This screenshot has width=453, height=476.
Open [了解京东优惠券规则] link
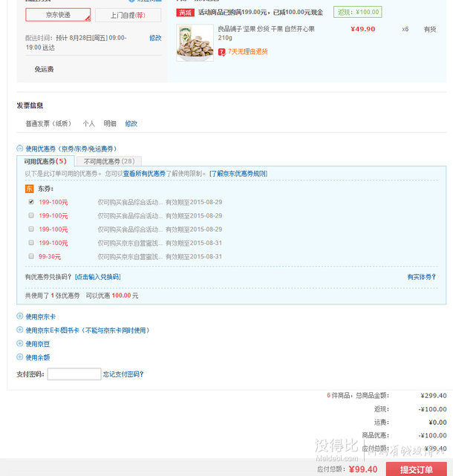tap(238, 174)
